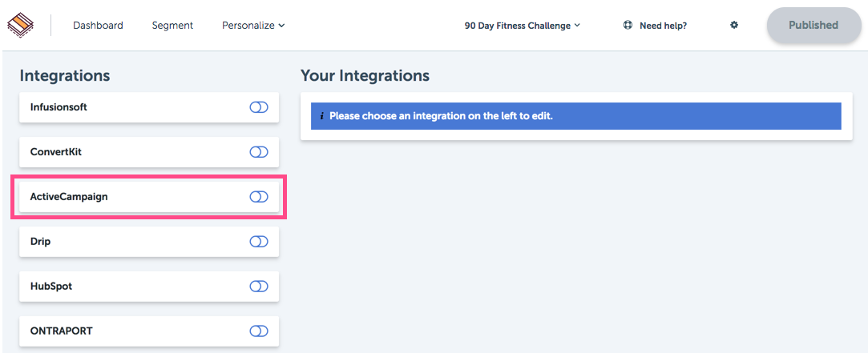Turn on the ActiveCampaign toggle
The height and width of the screenshot is (353, 868).
tap(259, 197)
